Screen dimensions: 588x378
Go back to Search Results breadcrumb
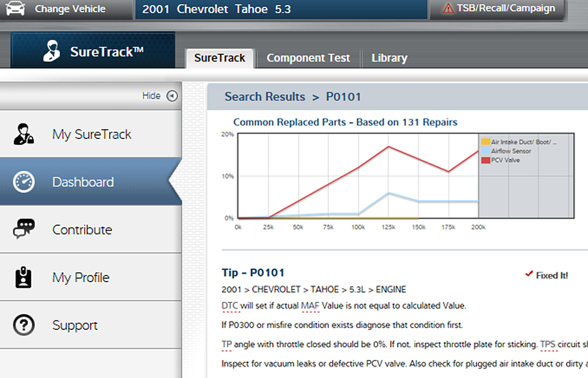[265, 97]
